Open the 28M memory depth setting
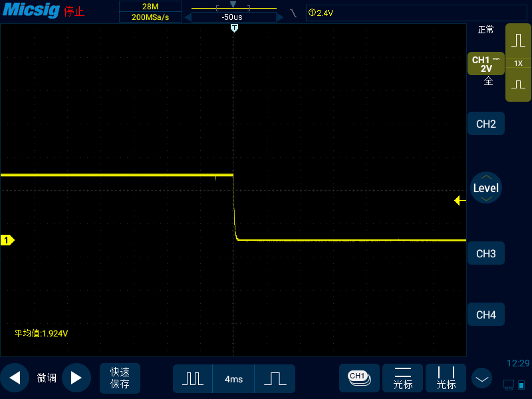 point(150,7)
